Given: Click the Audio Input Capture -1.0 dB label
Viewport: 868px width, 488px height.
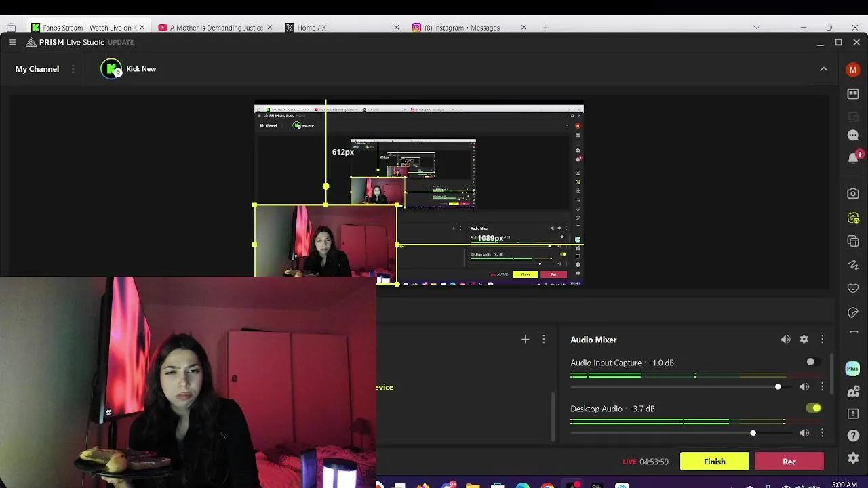Looking at the screenshot, I should tap(622, 363).
